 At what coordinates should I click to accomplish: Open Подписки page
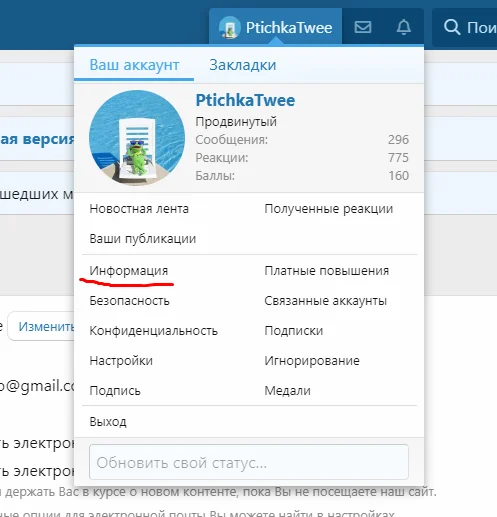(x=294, y=331)
